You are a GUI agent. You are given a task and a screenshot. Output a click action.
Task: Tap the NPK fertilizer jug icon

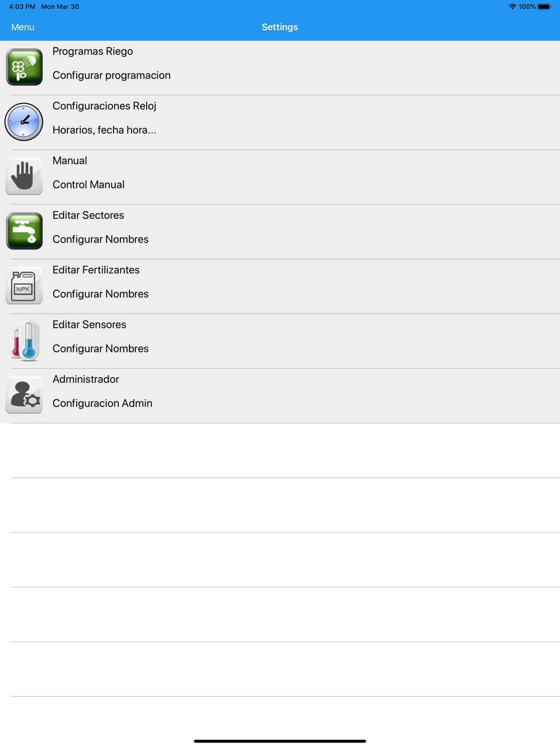(24, 286)
